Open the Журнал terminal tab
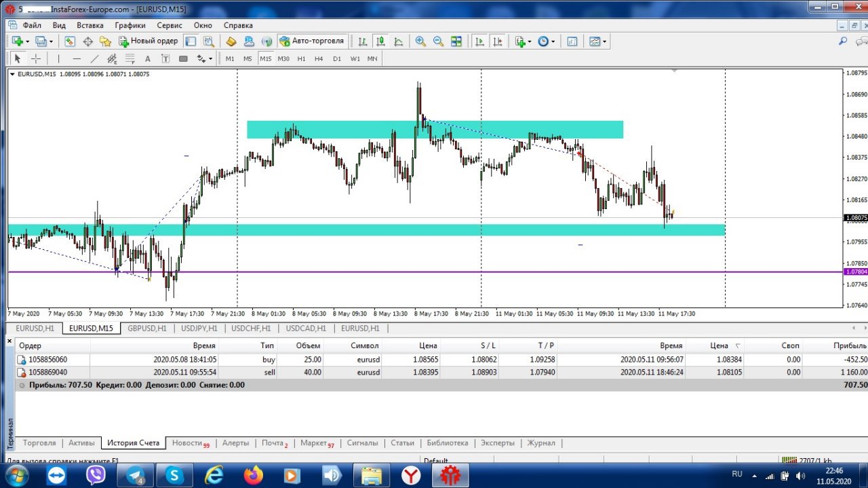 (541, 443)
